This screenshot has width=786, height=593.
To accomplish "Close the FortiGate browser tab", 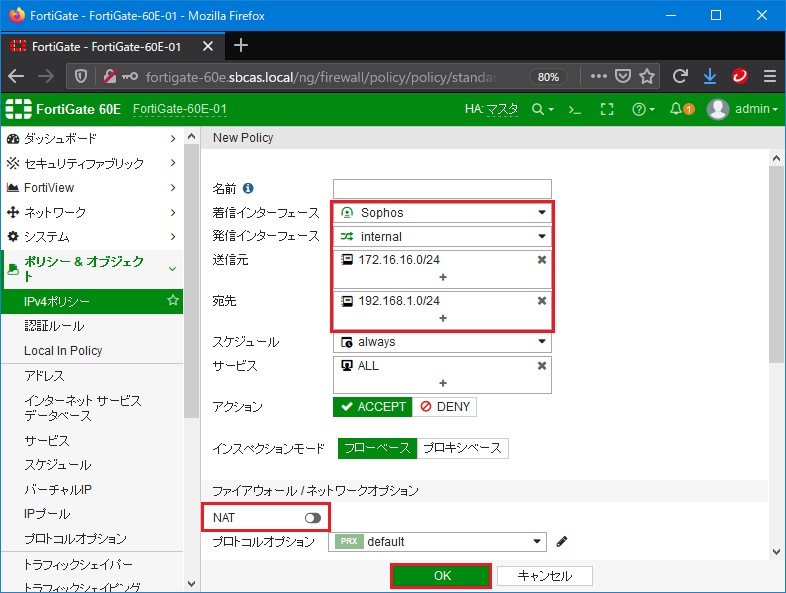I will tap(208, 46).
